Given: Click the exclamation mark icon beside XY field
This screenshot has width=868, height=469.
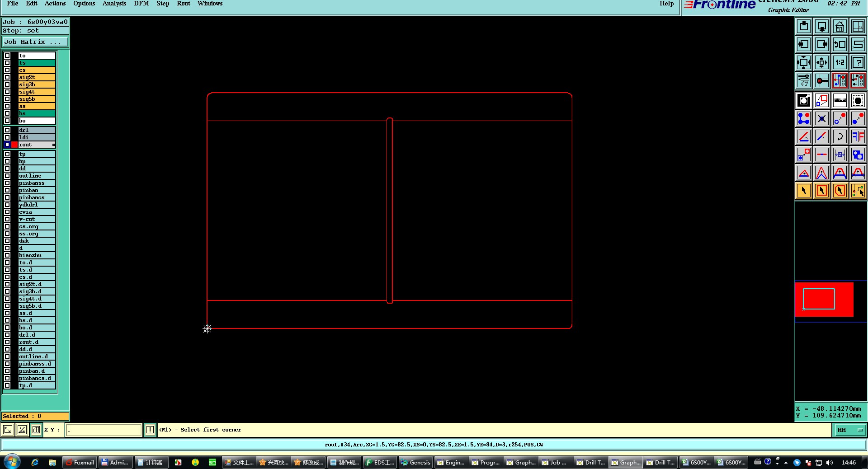Looking at the screenshot, I should [150, 430].
